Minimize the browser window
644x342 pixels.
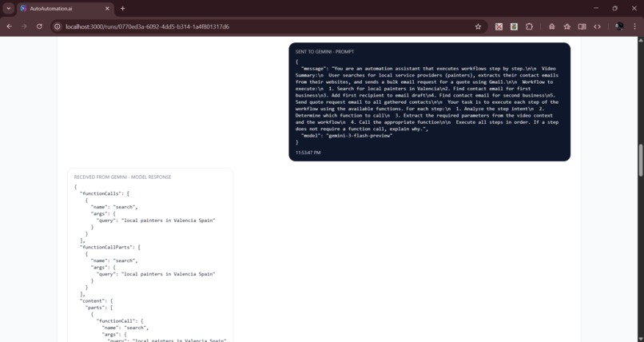(x=596, y=8)
